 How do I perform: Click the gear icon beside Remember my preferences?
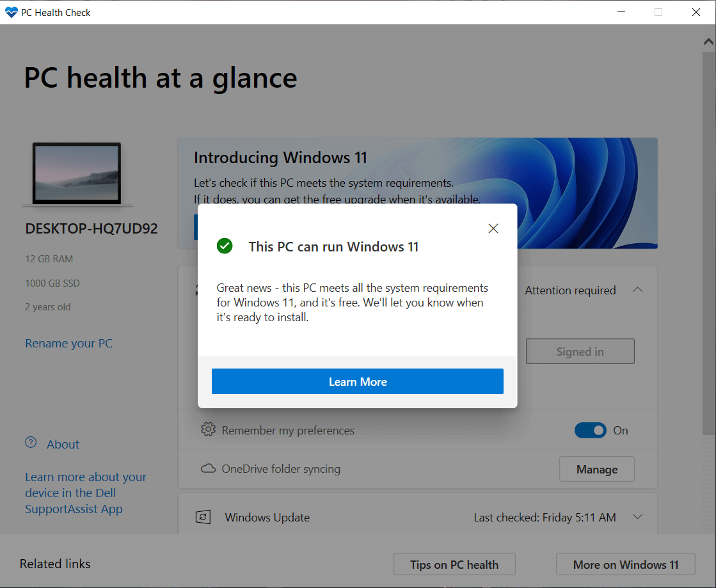208,430
